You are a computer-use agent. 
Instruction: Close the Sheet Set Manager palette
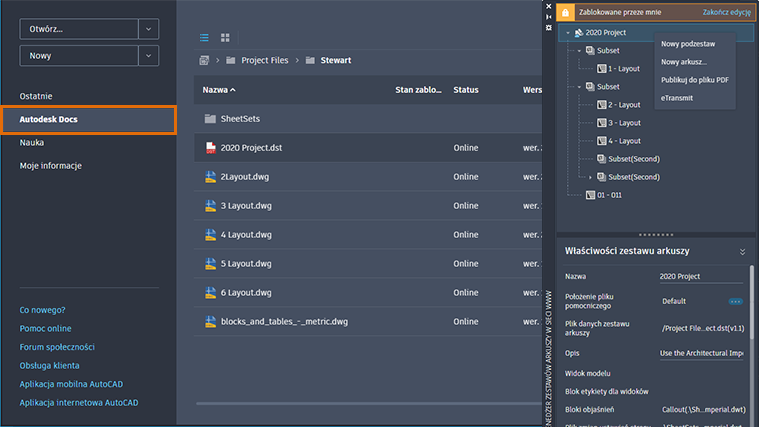click(548, 6)
